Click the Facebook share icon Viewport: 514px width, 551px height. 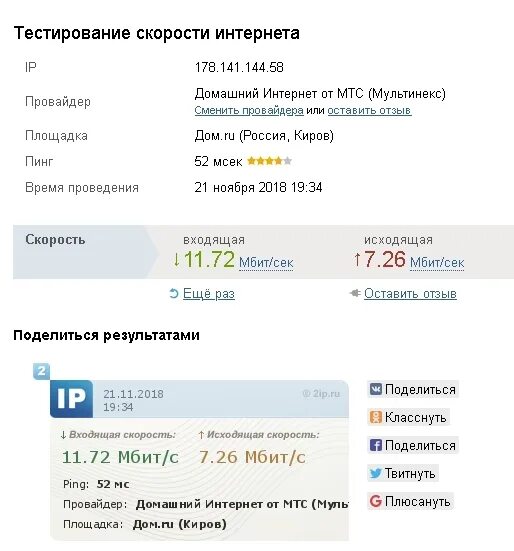(376, 445)
